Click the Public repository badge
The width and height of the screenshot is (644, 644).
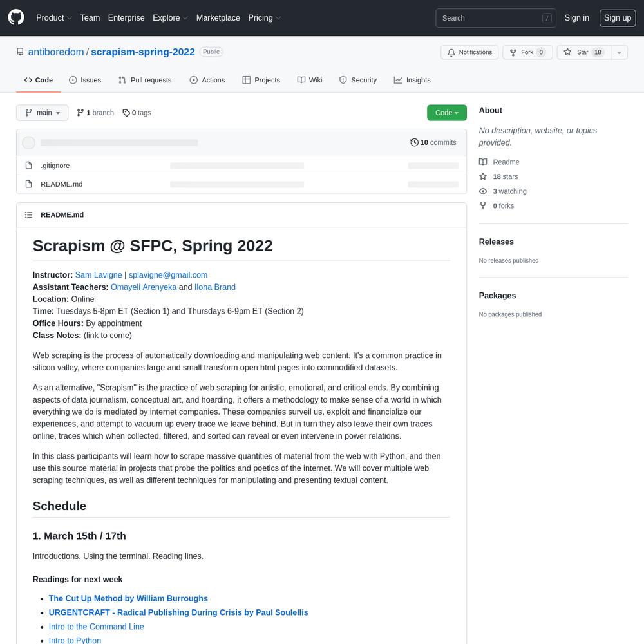click(211, 52)
